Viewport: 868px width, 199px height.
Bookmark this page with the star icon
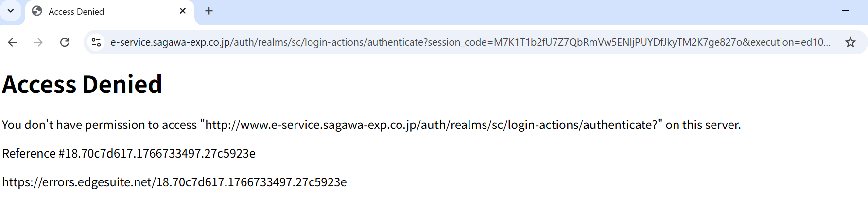click(x=850, y=42)
